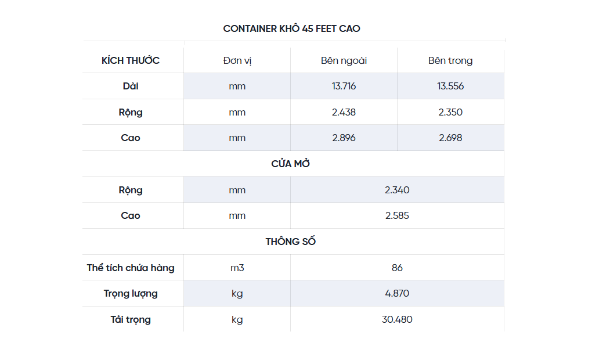Select the door width value 2.340
The image size is (592, 364).
397,190
